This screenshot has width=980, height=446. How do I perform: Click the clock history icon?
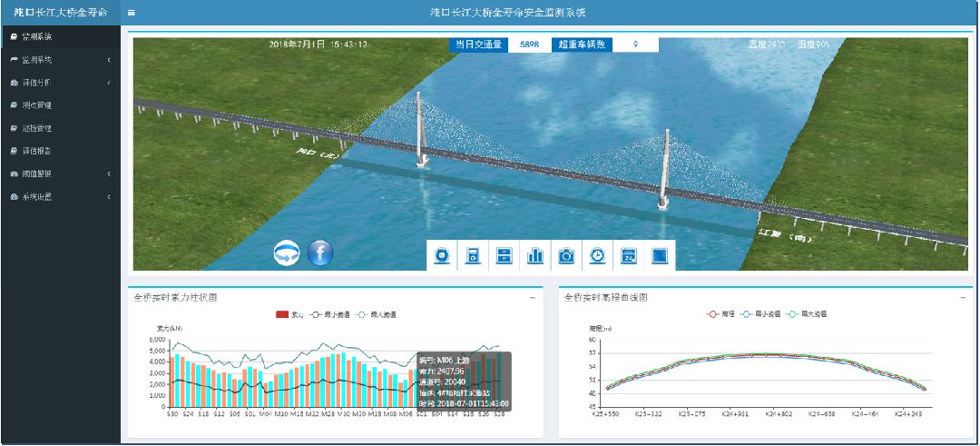[597, 255]
